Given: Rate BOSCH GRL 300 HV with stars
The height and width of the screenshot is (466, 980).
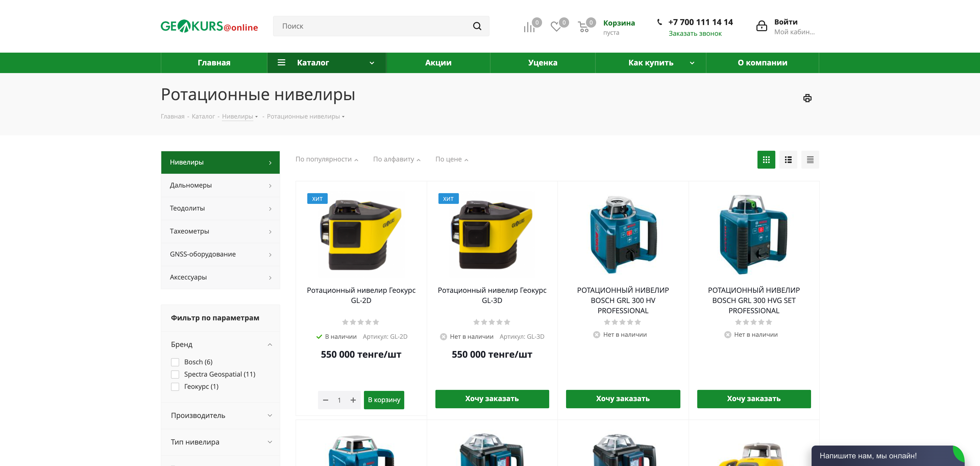Looking at the screenshot, I should (x=622, y=322).
